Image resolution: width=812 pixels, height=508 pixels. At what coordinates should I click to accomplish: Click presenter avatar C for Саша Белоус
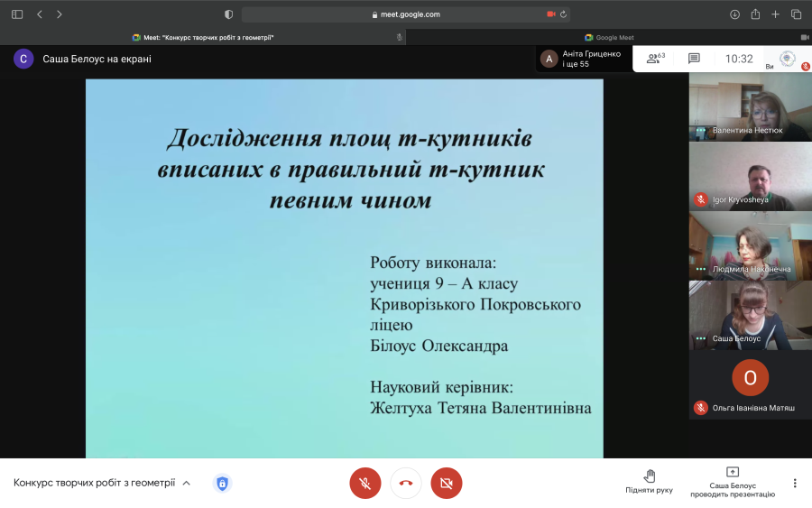tap(23, 59)
